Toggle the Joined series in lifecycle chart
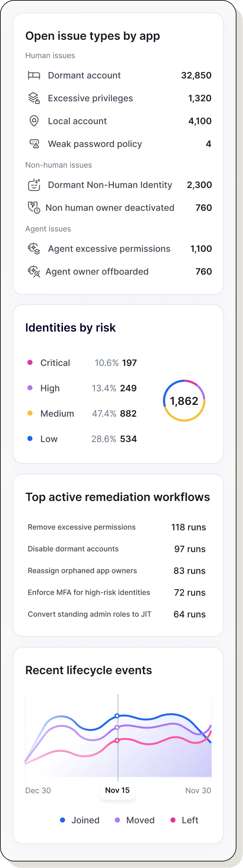 tap(62, 820)
